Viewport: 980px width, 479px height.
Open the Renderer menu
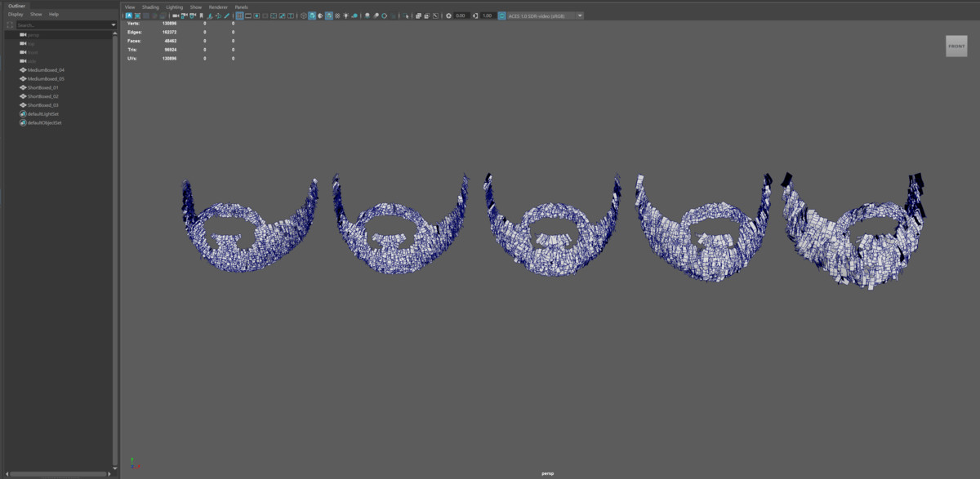pos(218,7)
